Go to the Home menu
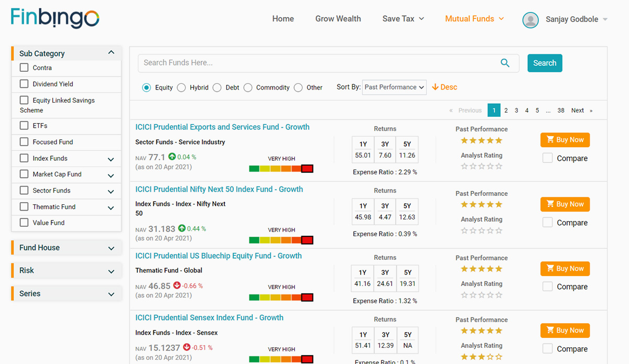The image size is (629, 364). (x=283, y=19)
